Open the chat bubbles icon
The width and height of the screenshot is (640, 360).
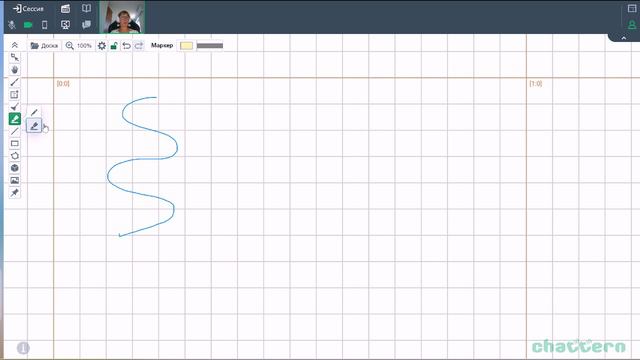click(x=86, y=25)
